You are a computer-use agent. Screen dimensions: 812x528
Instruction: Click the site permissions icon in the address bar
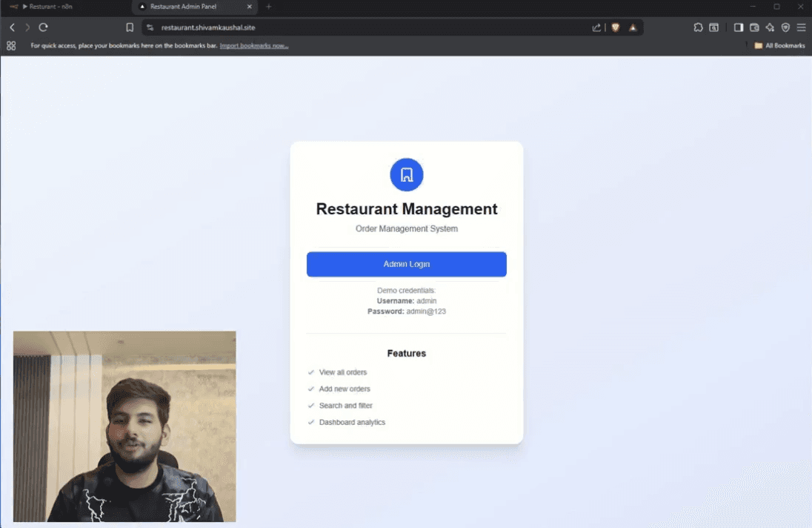pyautogui.click(x=150, y=27)
